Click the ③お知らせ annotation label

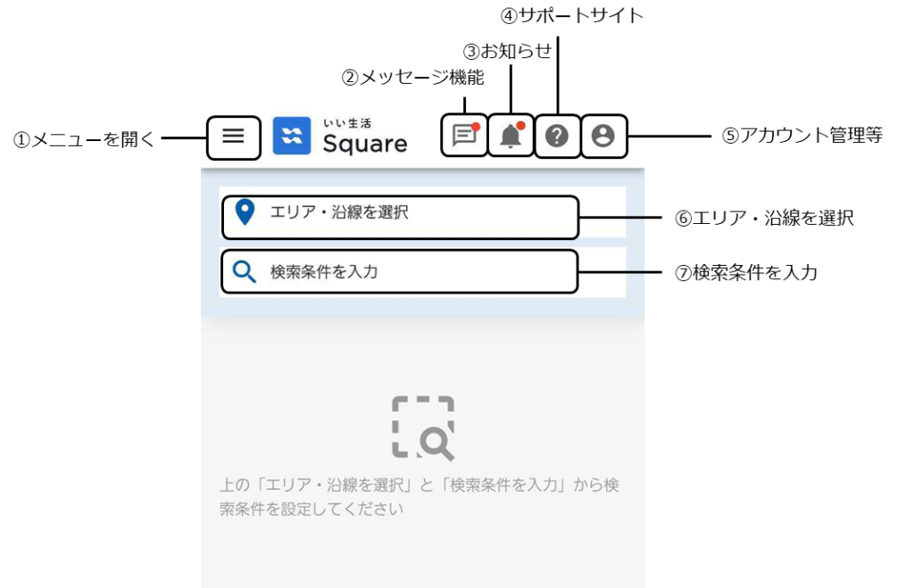pos(507,51)
